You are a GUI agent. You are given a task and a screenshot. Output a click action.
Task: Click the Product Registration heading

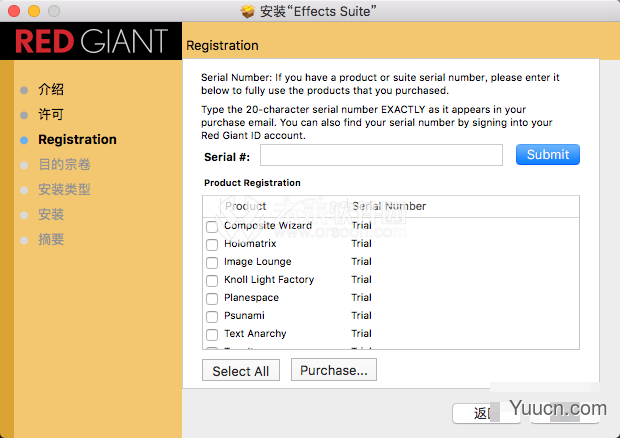click(252, 183)
